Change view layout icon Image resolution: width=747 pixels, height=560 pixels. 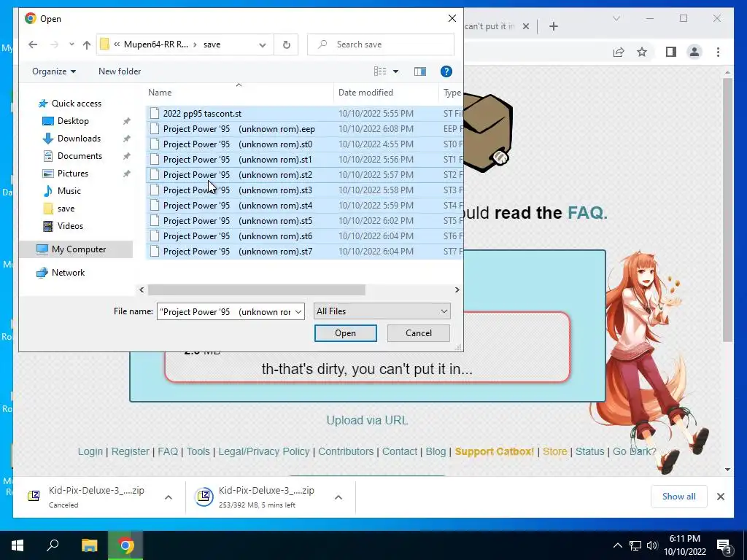tap(380, 71)
